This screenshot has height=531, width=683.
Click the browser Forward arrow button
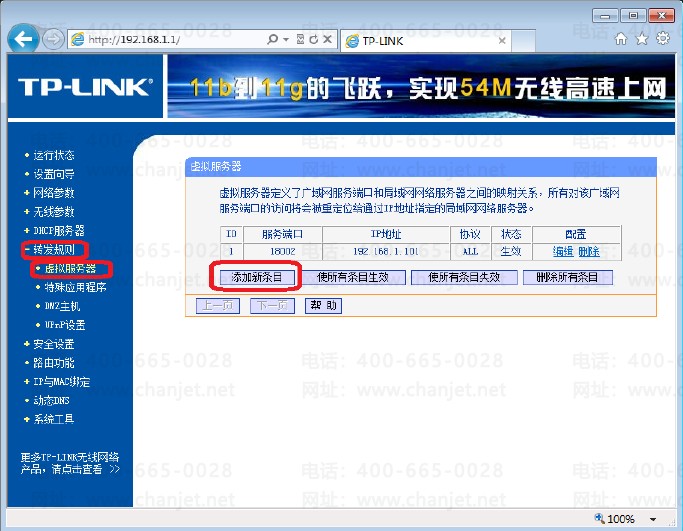pyautogui.click(x=53, y=40)
